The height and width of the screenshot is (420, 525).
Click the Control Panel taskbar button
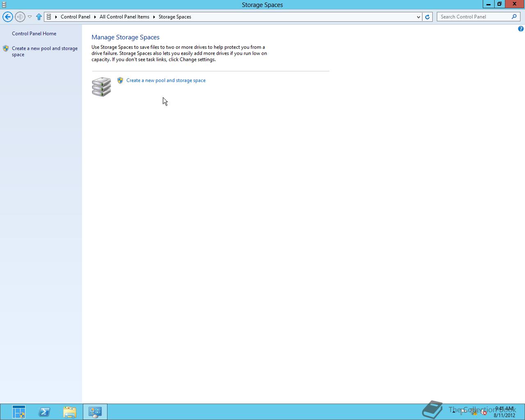pos(95,412)
